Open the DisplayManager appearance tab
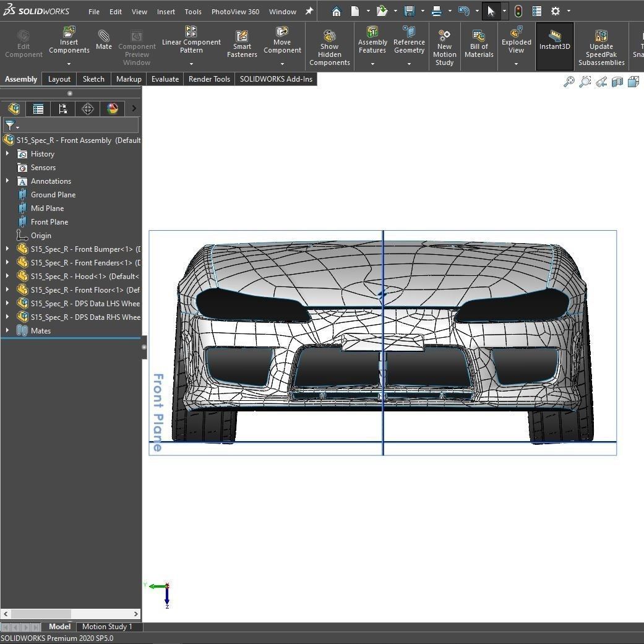Viewport: 644px width, 644px height. 113,108
